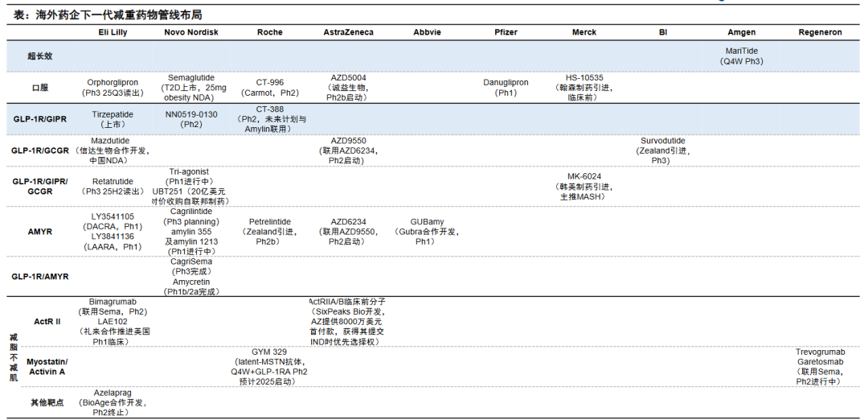Click the vertical 减脂不减肌 group label
The image size is (868, 420).
(14, 357)
